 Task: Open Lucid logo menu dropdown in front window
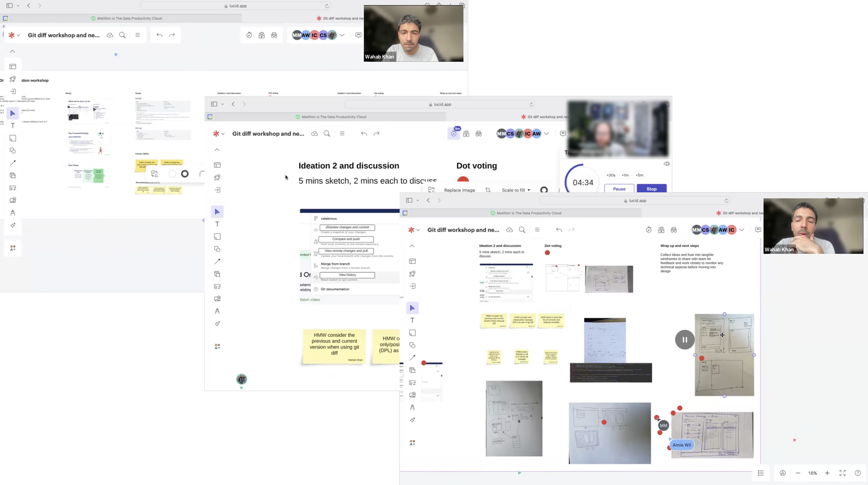[413, 230]
